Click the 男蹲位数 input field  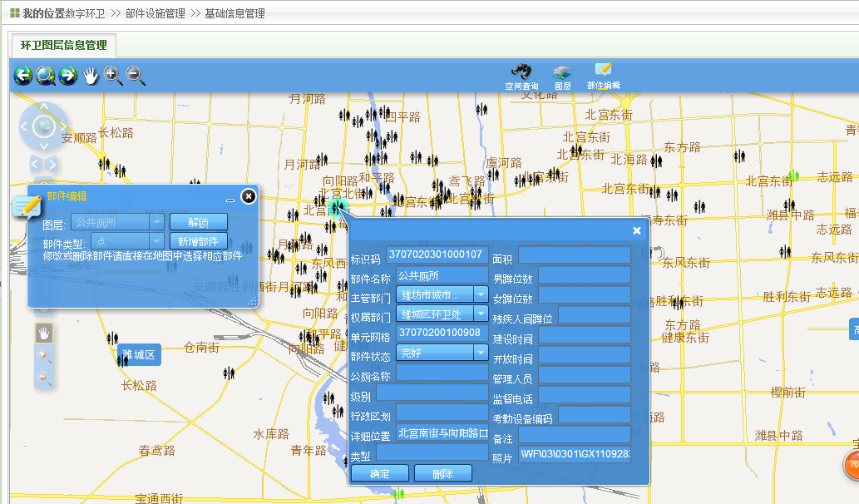(x=585, y=274)
